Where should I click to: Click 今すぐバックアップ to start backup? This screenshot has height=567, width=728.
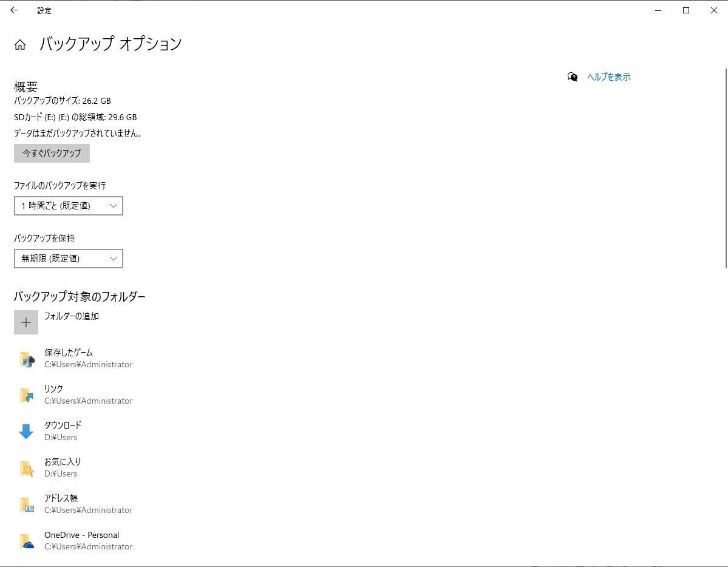point(52,153)
